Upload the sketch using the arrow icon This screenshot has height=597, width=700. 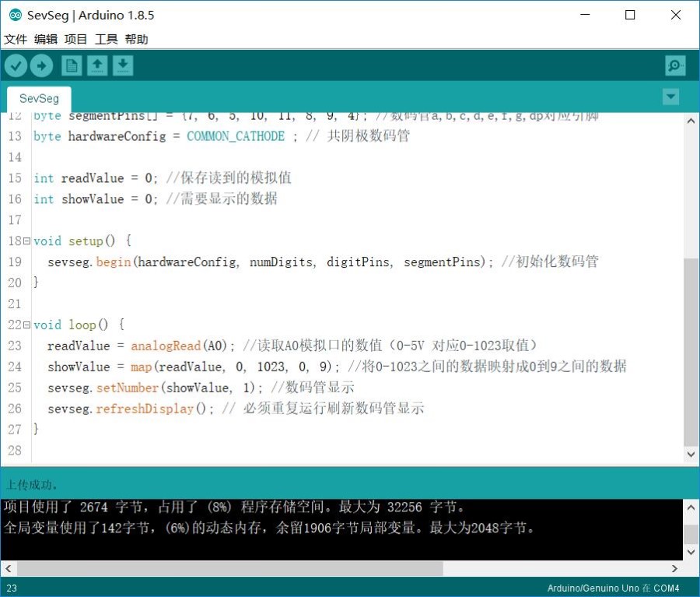(42, 65)
